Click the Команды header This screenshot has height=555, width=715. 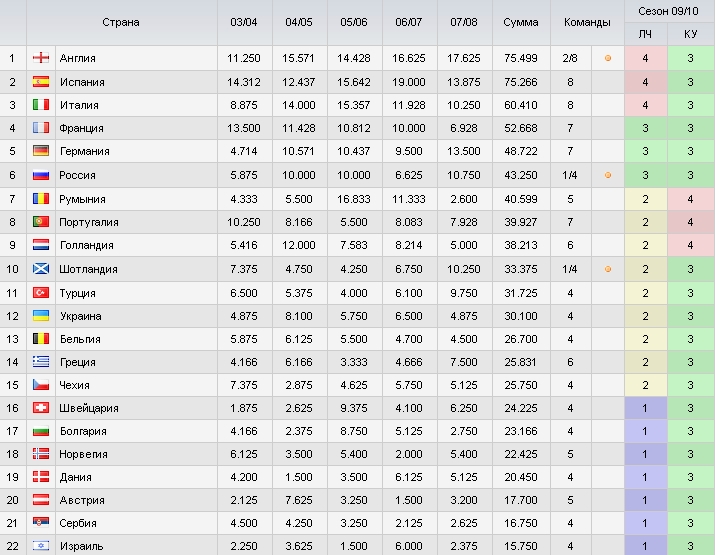coord(587,22)
